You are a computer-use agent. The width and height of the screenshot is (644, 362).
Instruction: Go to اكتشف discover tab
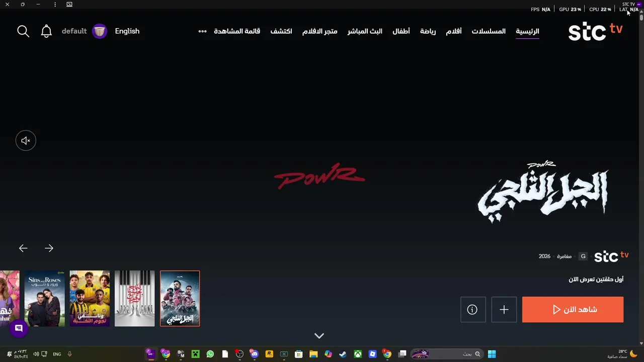pyautogui.click(x=281, y=31)
